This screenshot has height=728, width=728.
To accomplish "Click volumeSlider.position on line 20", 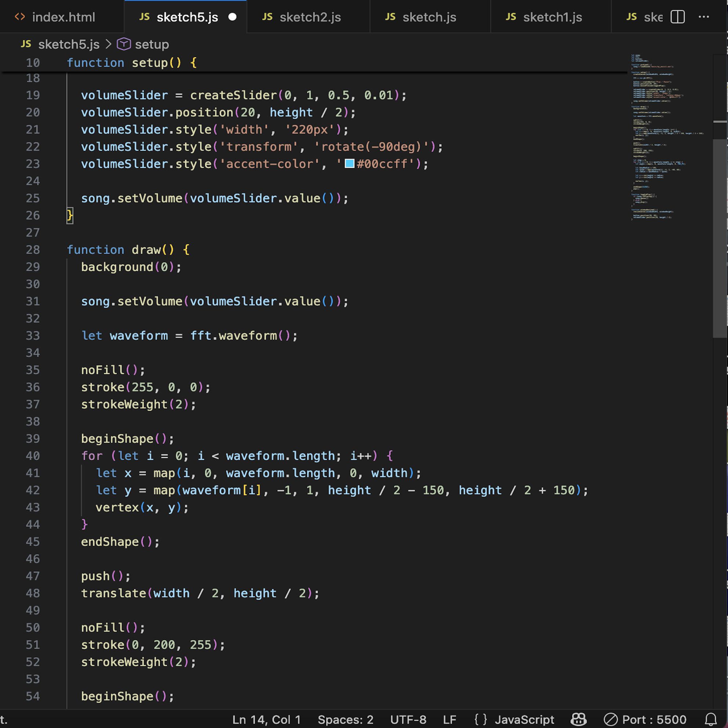I will [157, 112].
